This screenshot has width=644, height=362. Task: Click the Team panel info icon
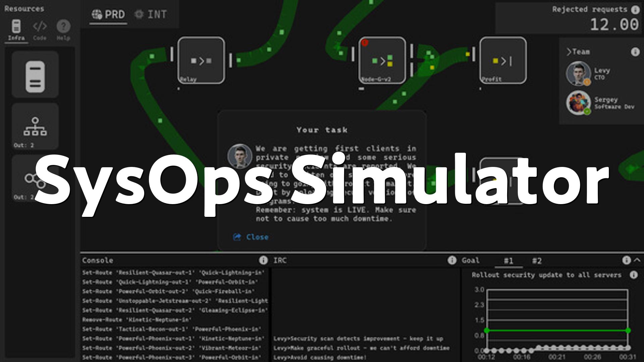pos(635,52)
